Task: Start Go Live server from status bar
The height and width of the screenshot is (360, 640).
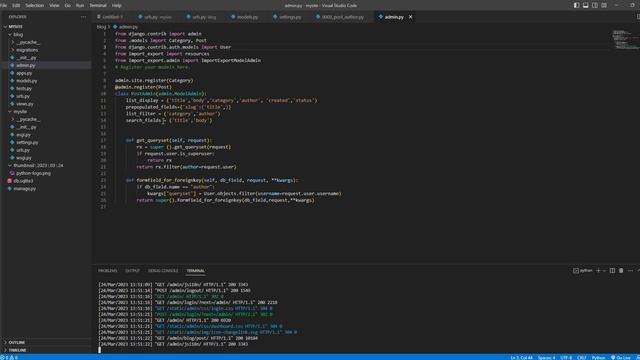Action: tap(621, 357)
